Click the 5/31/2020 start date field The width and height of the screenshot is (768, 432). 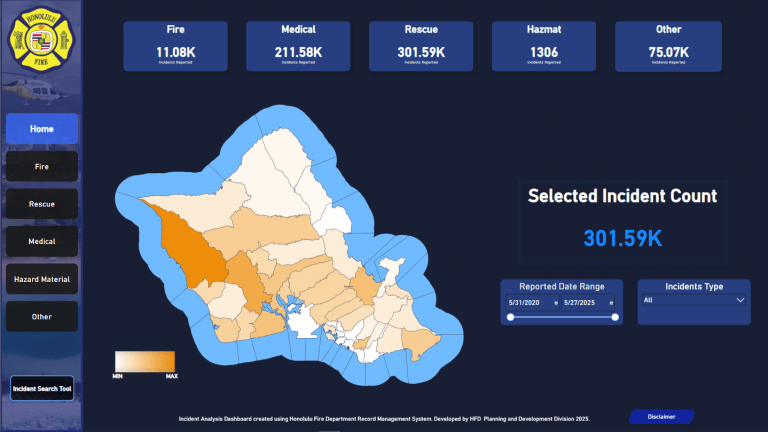click(530, 303)
